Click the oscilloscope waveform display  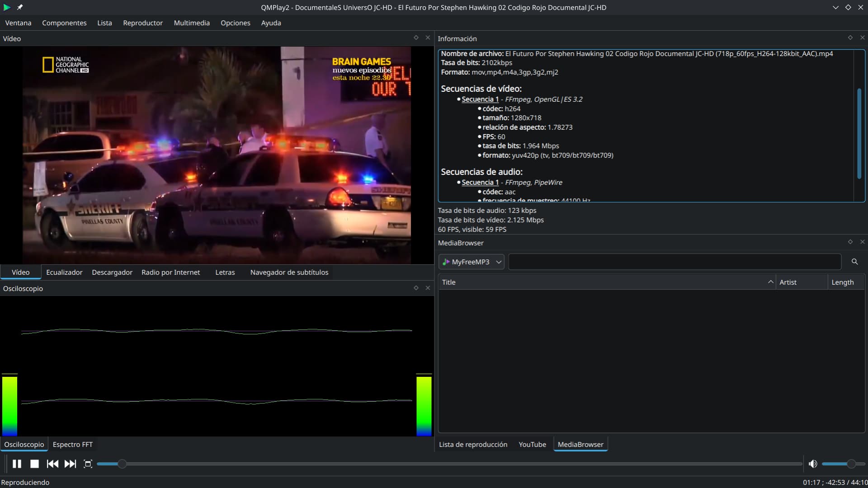(217, 366)
